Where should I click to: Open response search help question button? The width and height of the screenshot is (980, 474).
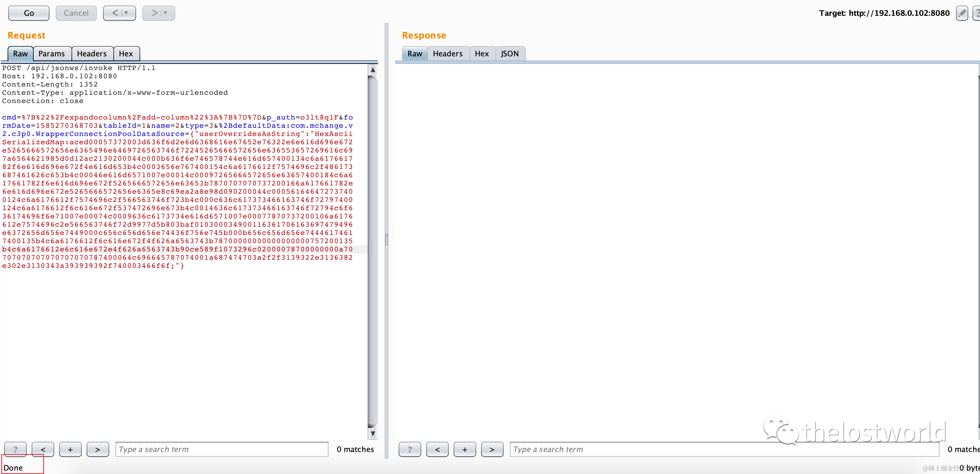click(x=410, y=449)
